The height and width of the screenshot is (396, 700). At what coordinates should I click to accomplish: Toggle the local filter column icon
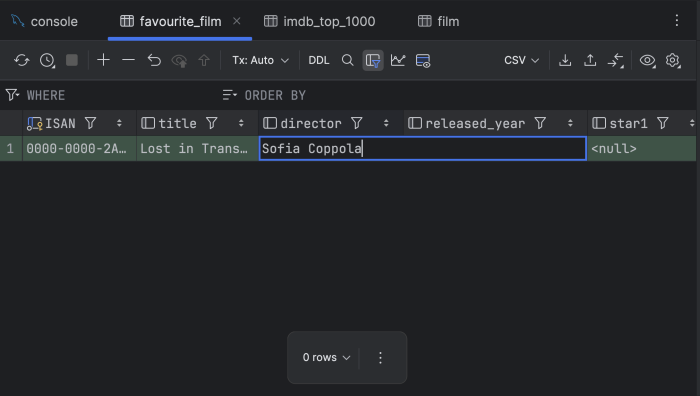[373, 60]
